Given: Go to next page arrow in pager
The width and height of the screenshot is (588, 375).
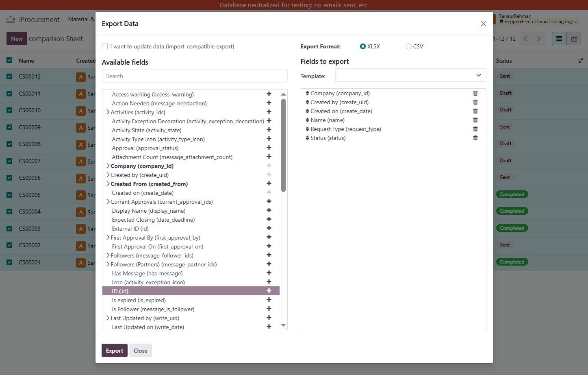Looking at the screenshot, I should click(x=539, y=39).
